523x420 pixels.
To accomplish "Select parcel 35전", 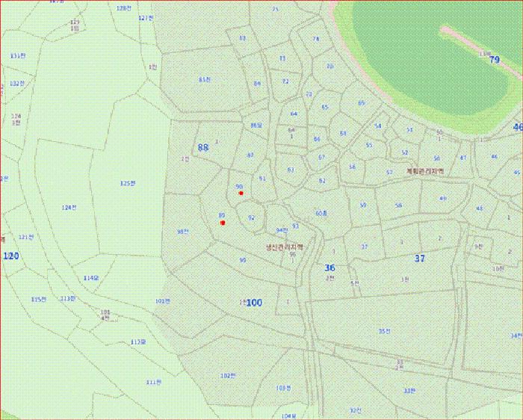I will pyautogui.click(x=384, y=331).
